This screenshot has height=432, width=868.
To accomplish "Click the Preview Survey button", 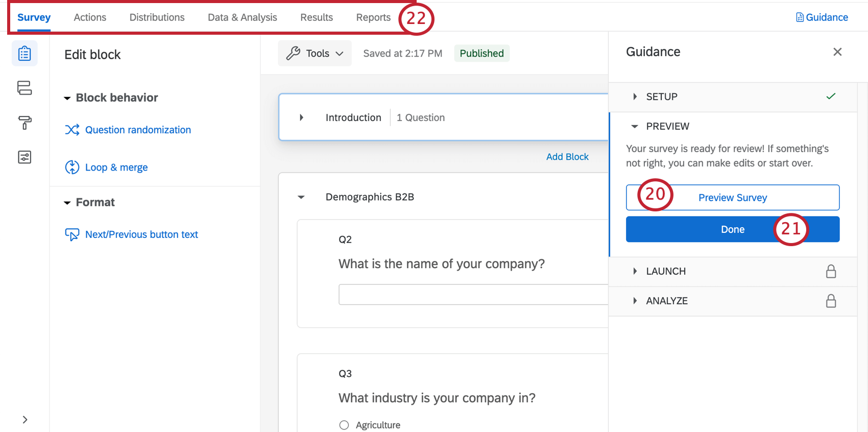I will [x=732, y=198].
